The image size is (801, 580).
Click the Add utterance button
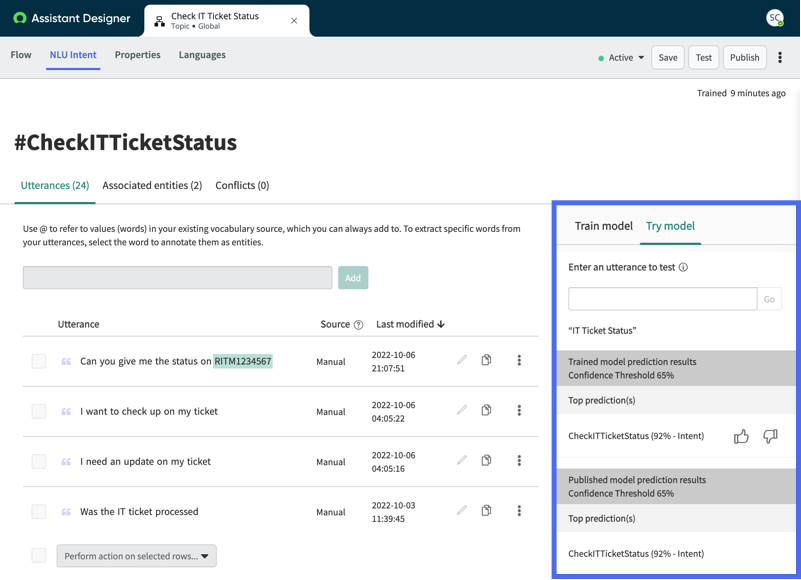pos(353,278)
